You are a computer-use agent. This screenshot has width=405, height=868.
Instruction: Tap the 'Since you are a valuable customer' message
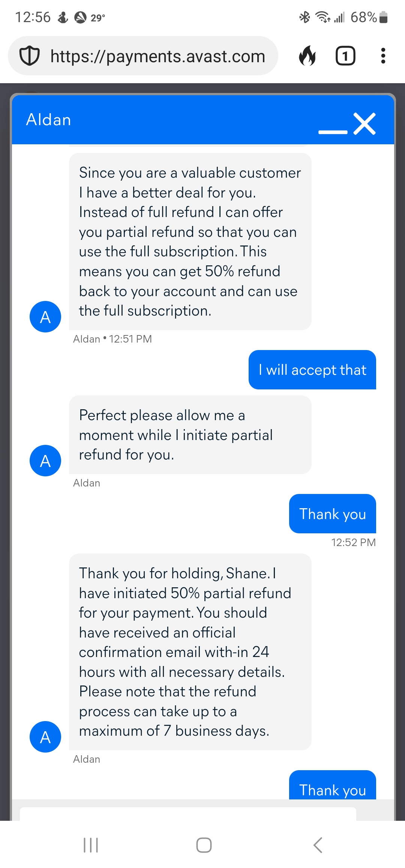190,242
